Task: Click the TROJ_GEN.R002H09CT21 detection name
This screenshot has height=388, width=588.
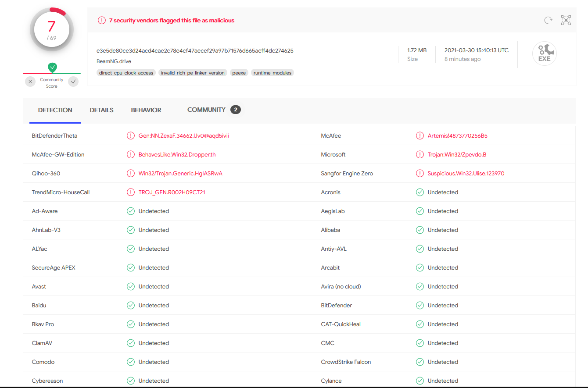Action: [172, 192]
